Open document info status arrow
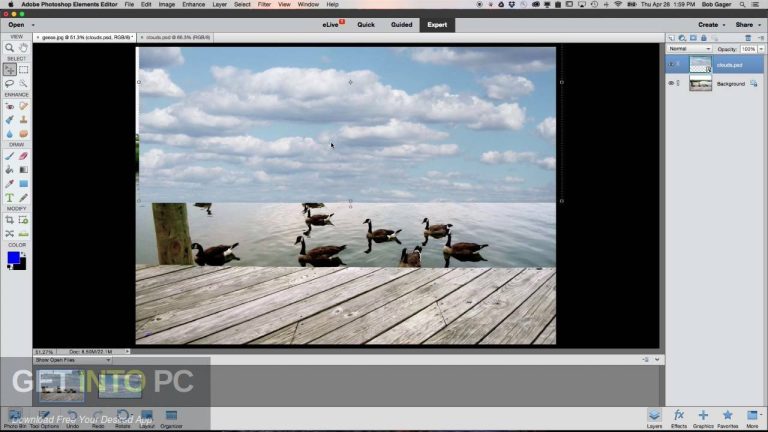The width and height of the screenshot is (768, 432). coord(127,352)
